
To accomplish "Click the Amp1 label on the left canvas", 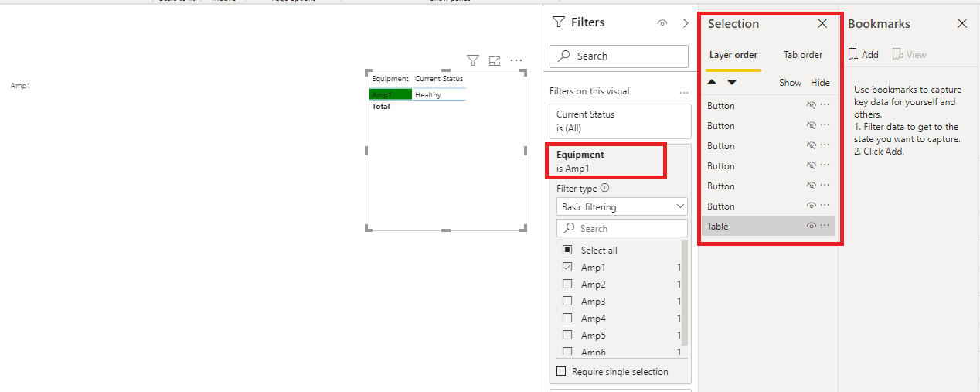I will tap(20, 86).
